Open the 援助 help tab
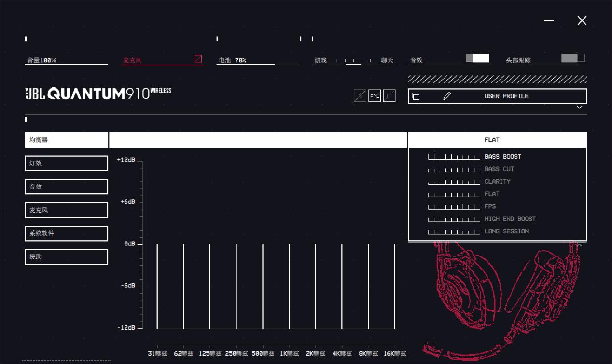Viewport: 612px width, 364px height. (67, 257)
